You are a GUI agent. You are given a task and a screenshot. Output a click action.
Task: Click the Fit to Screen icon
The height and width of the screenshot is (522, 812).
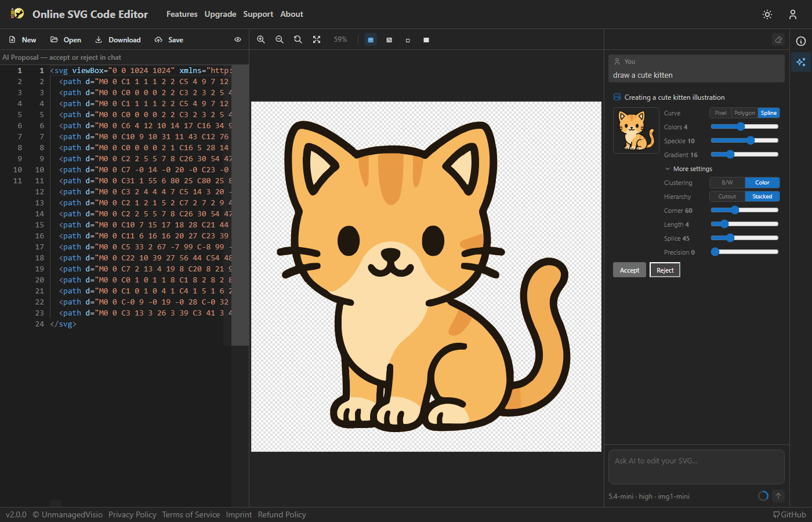point(316,39)
